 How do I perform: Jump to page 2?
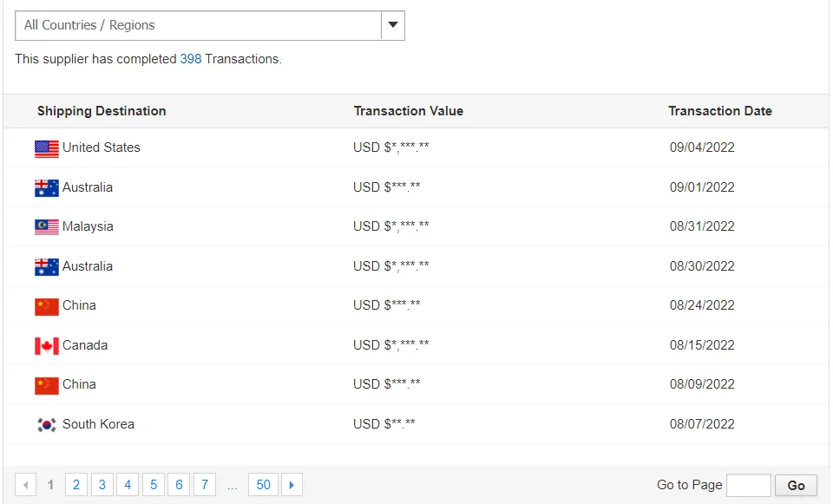[76, 485]
